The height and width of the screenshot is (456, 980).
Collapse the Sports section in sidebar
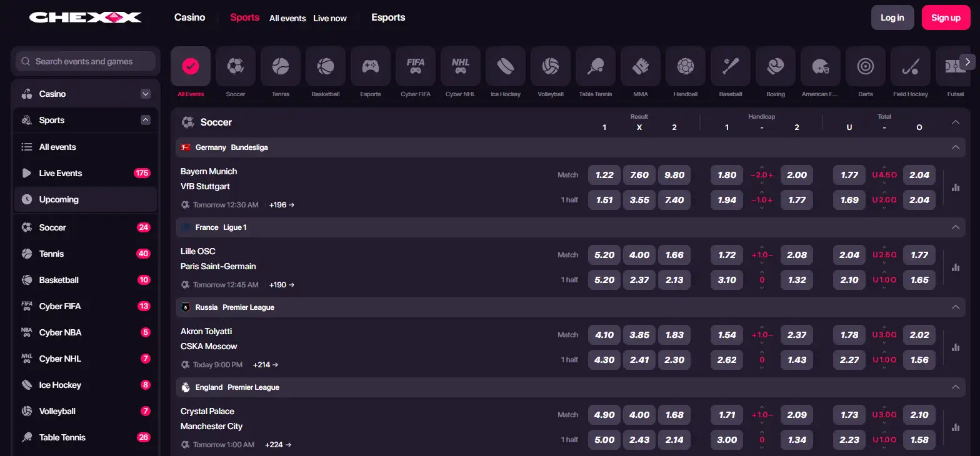pyautogui.click(x=146, y=120)
